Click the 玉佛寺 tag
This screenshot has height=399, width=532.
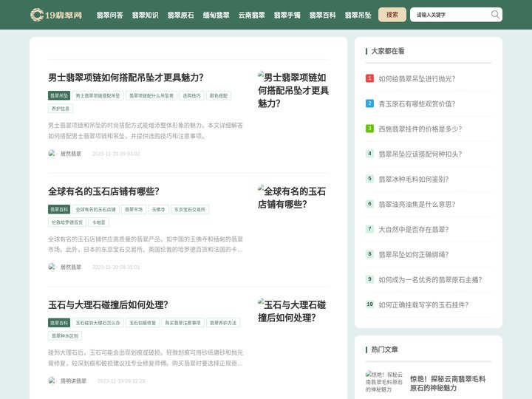tap(158, 209)
